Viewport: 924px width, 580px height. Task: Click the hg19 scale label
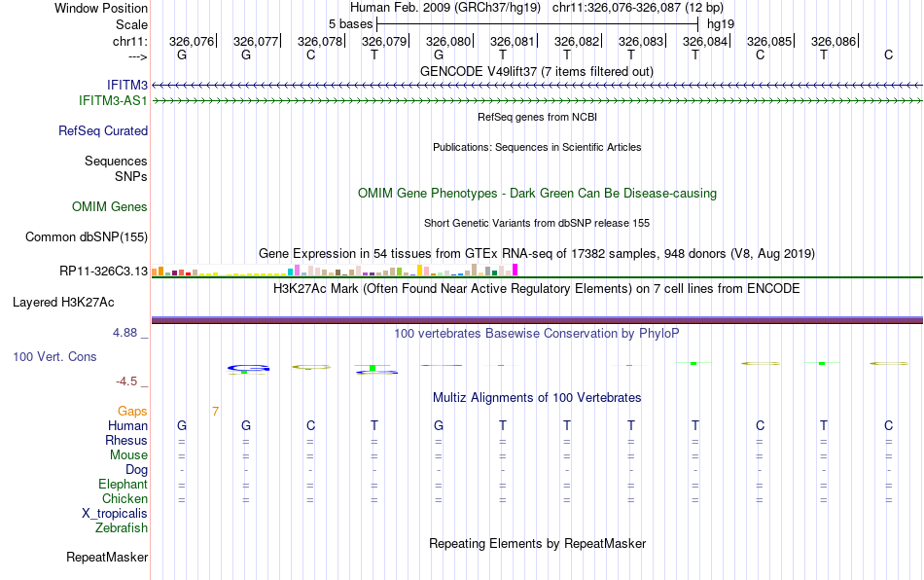[x=721, y=24]
